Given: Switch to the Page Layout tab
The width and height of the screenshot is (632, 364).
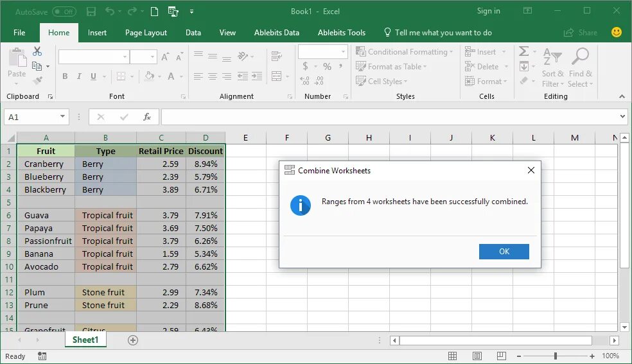Looking at the screenshot, I should click(x=146, y=33).
